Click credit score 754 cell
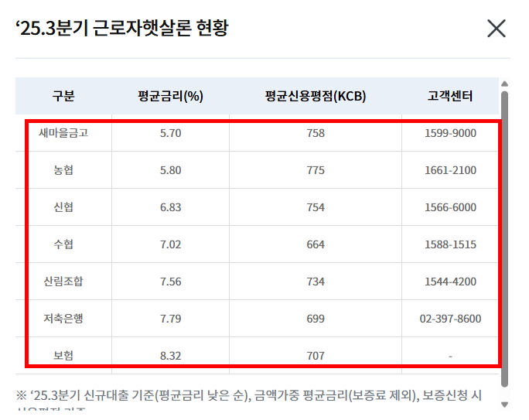Viewport: 529px width, 420px height. point(316,207)
